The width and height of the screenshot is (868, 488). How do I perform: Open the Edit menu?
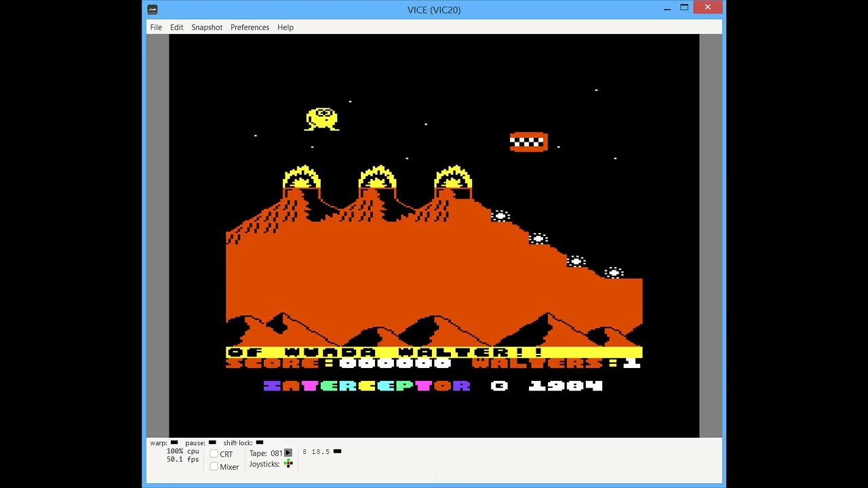coord(176,27)
